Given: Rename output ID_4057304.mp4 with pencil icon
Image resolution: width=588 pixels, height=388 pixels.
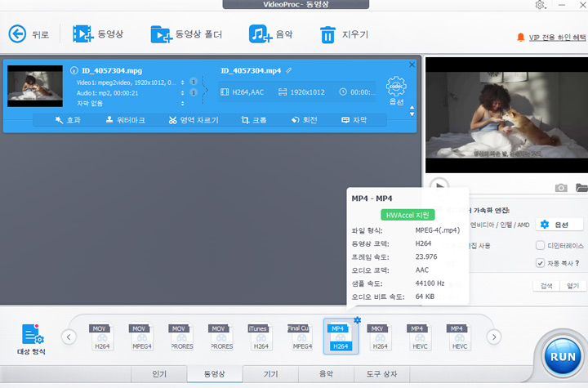Looking at the screenshot, I should (288, 70).
